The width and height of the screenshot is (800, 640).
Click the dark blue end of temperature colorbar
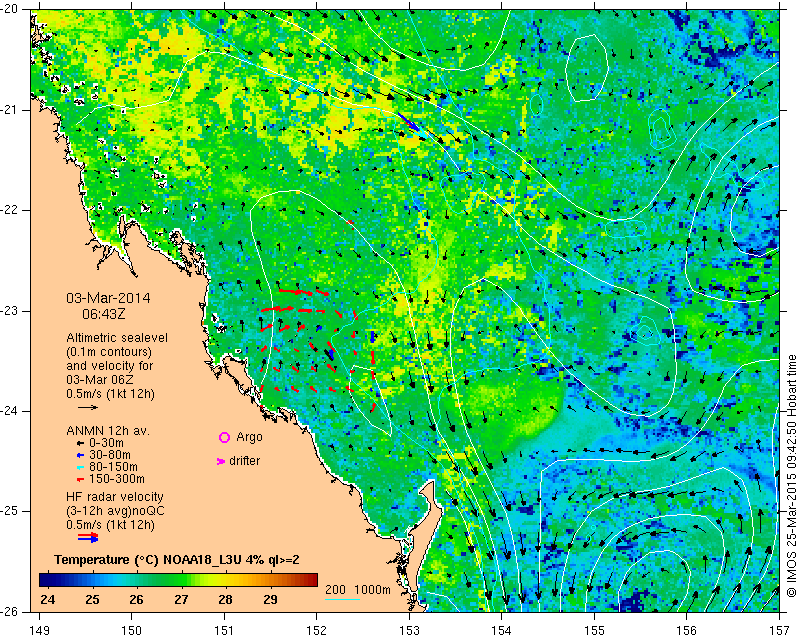[x=46, y=580]
